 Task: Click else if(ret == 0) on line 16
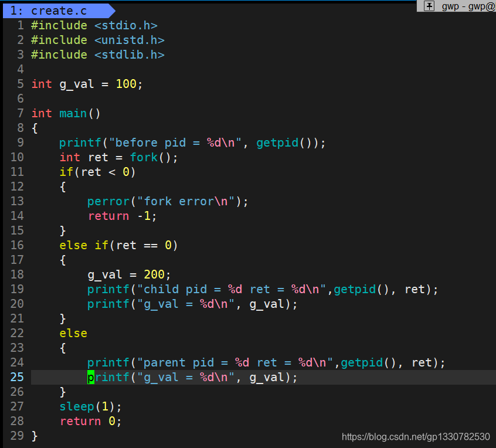tap(118, 245)
